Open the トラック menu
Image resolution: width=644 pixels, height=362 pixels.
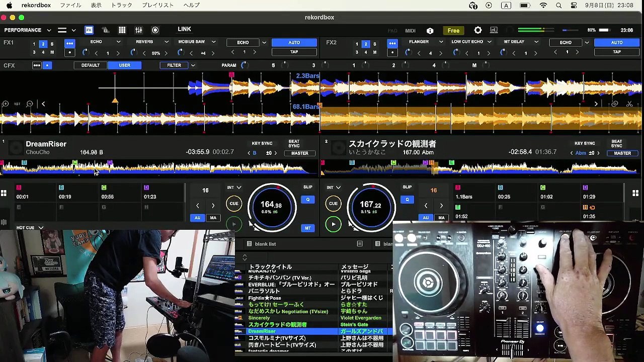tap(121, 6)
